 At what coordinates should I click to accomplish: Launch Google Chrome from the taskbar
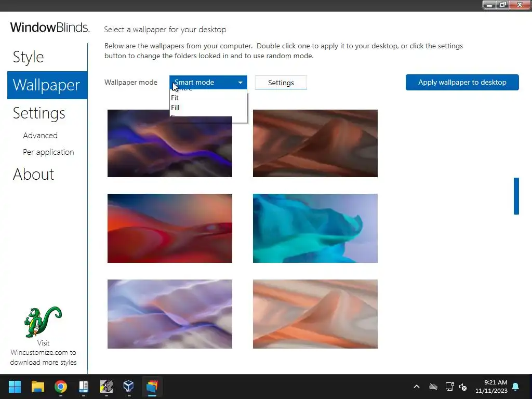tap(61, 387)
